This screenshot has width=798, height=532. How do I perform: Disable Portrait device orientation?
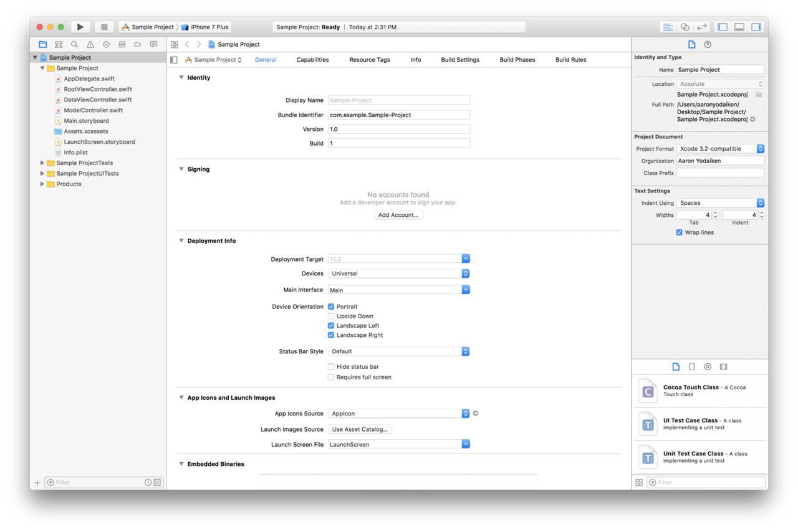click(331, 306)
